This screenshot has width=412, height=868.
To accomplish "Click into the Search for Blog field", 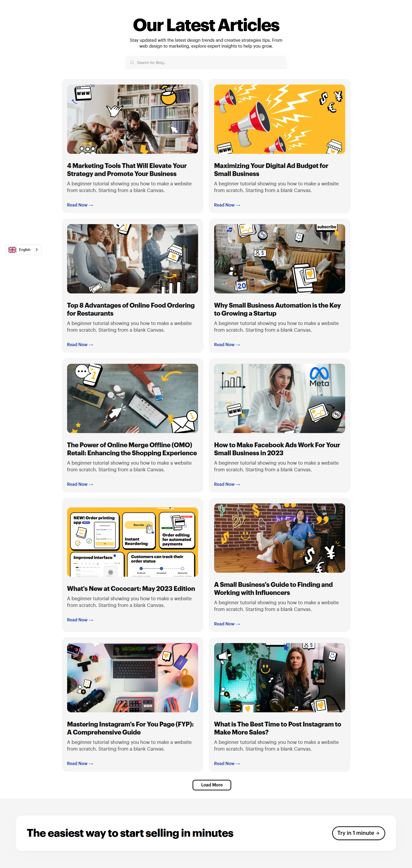I will pos(206,63).
